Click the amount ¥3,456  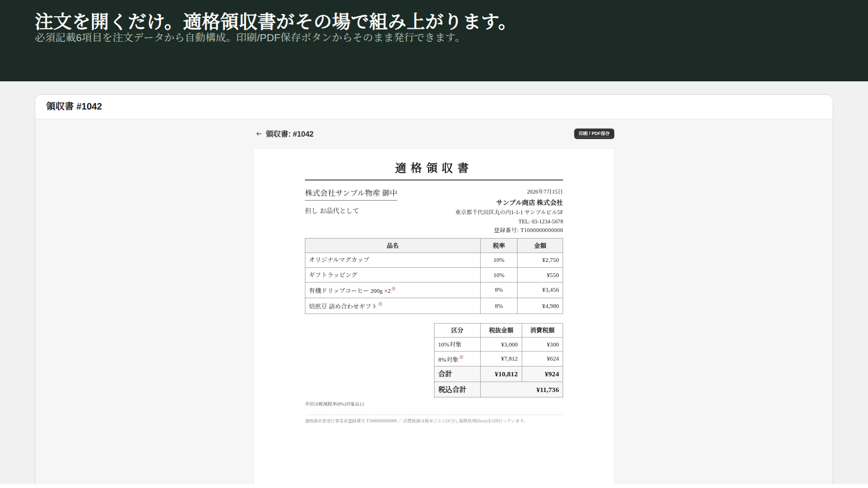(x=550, y=290)
